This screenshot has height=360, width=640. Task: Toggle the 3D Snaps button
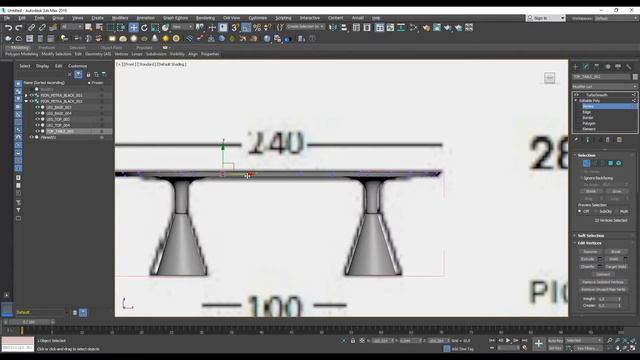pos(236,28)
